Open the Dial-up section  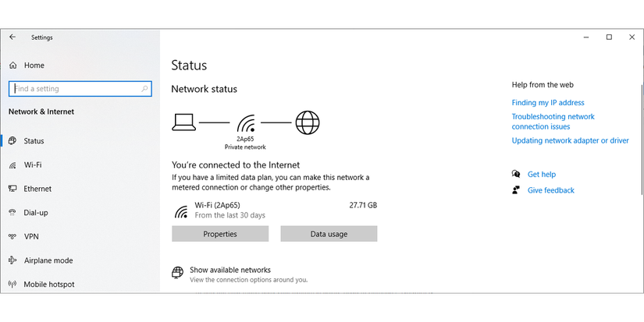[36, 213]
